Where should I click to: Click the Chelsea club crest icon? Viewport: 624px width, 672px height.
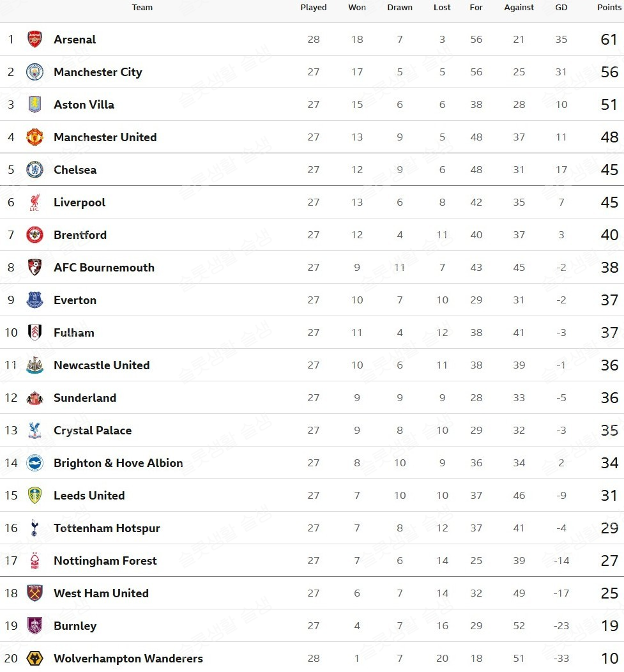point(34,170)
